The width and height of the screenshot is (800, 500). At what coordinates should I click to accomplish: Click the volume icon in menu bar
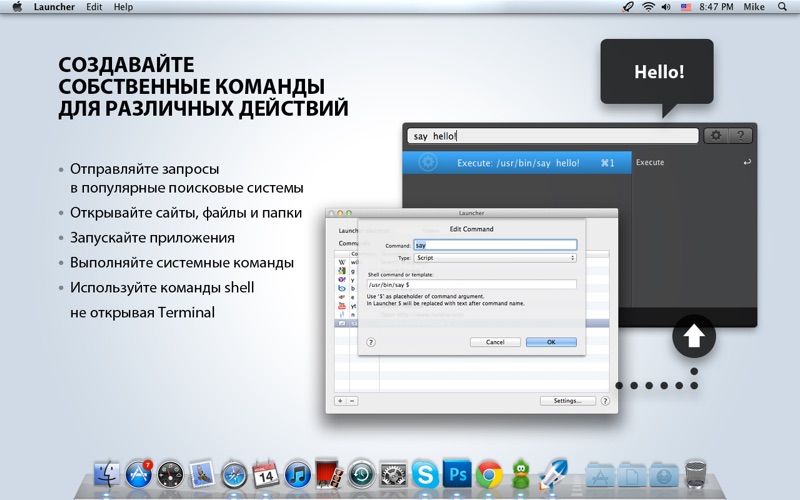[666, 7]
